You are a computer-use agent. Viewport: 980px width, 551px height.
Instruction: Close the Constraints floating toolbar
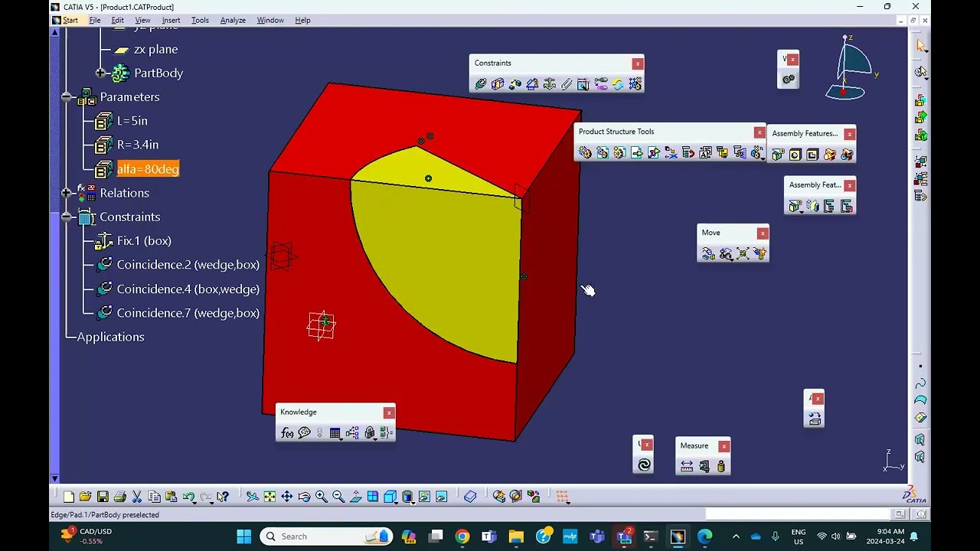coord(637,64)
